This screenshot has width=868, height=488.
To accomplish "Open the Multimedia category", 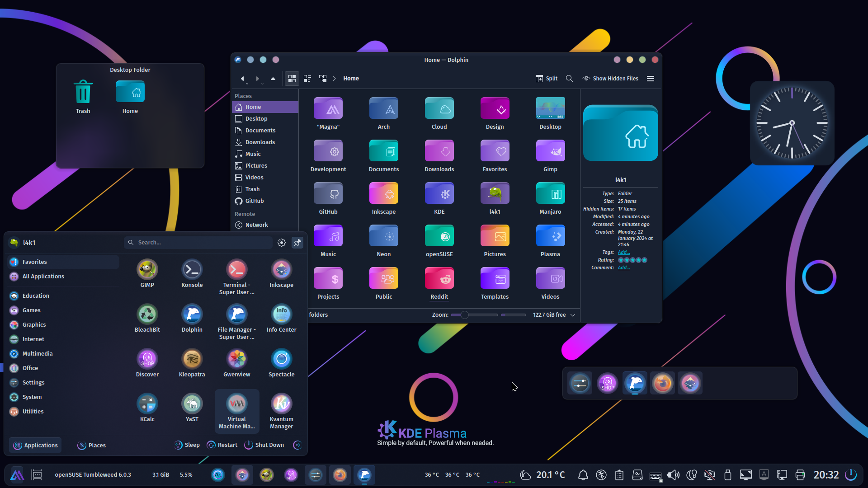I will point(63,354).
